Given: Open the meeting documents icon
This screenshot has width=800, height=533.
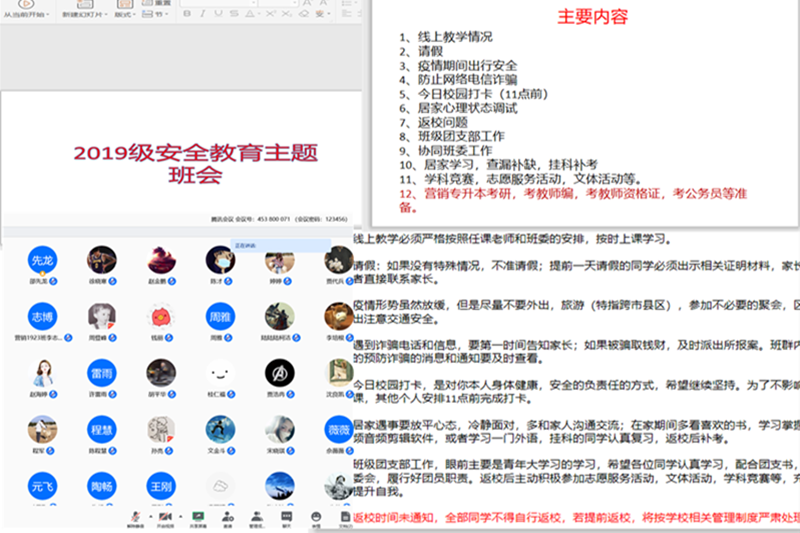Looking at the screenshot, I should coord(346,517).
